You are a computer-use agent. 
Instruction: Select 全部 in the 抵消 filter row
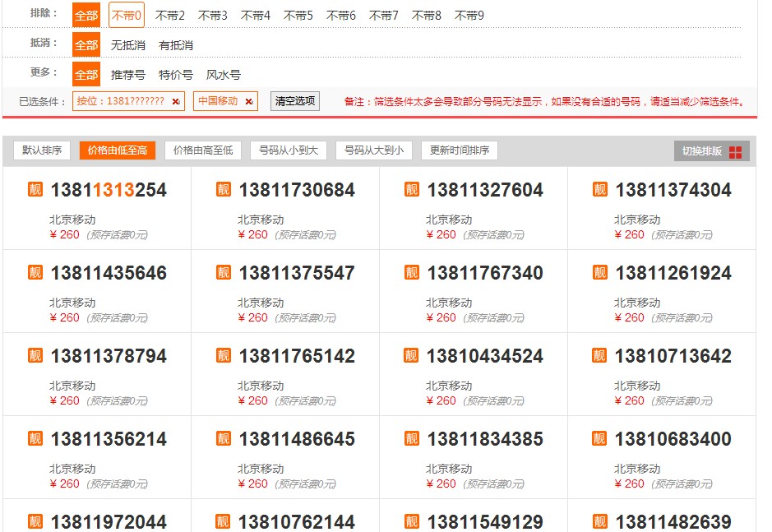coord(86,45)
